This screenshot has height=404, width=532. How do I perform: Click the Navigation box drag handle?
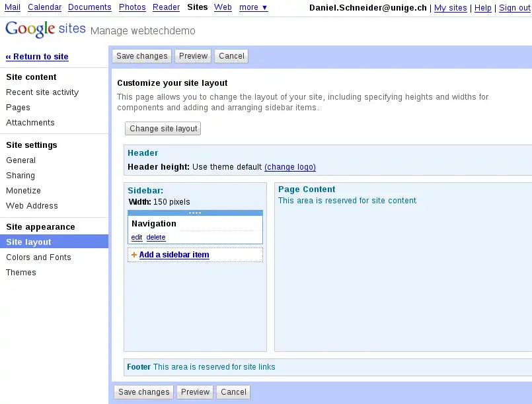(195, 213)
